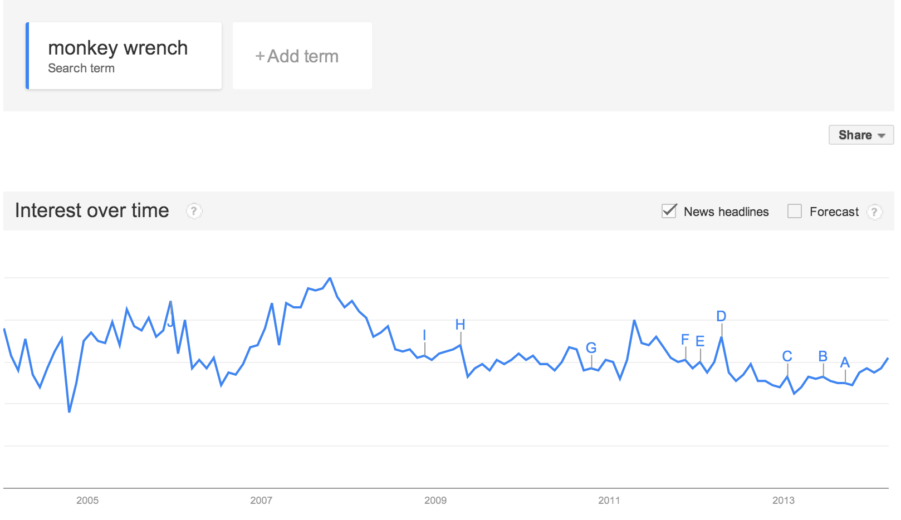
Task: Click news headline marker C
Action: (x=787, y=356)
